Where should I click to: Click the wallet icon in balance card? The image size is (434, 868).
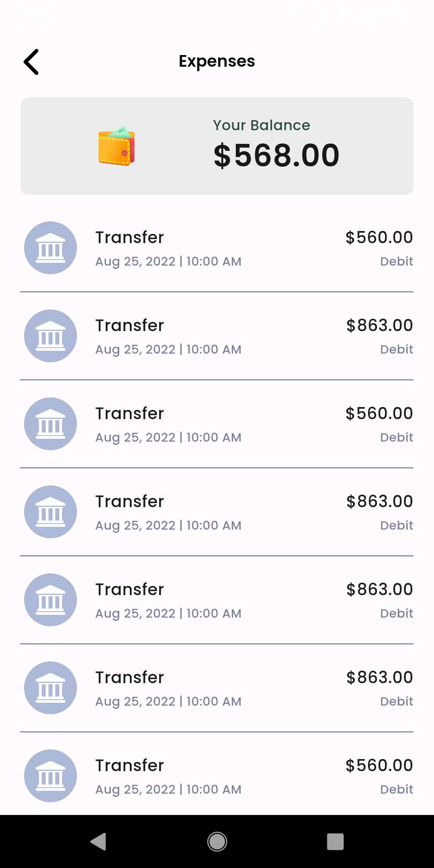117,146
